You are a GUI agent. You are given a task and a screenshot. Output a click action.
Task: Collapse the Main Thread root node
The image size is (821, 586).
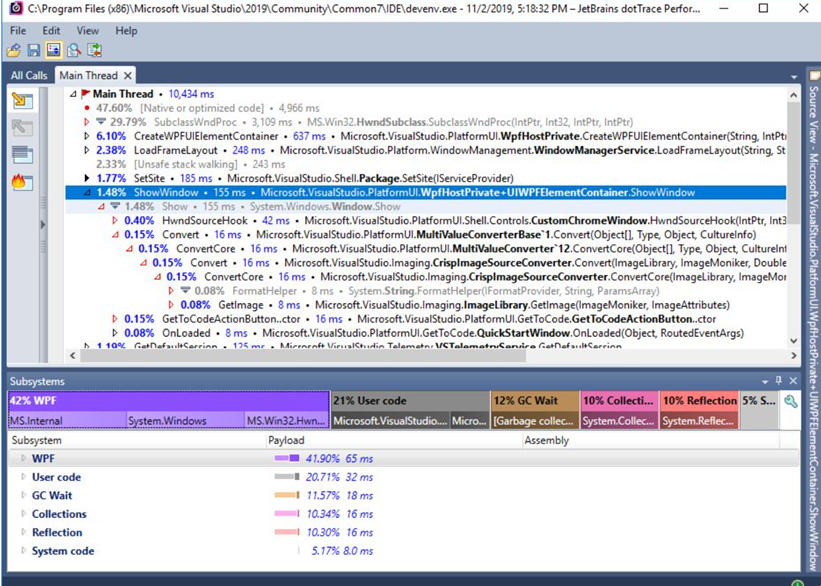(x=73, y=94)
